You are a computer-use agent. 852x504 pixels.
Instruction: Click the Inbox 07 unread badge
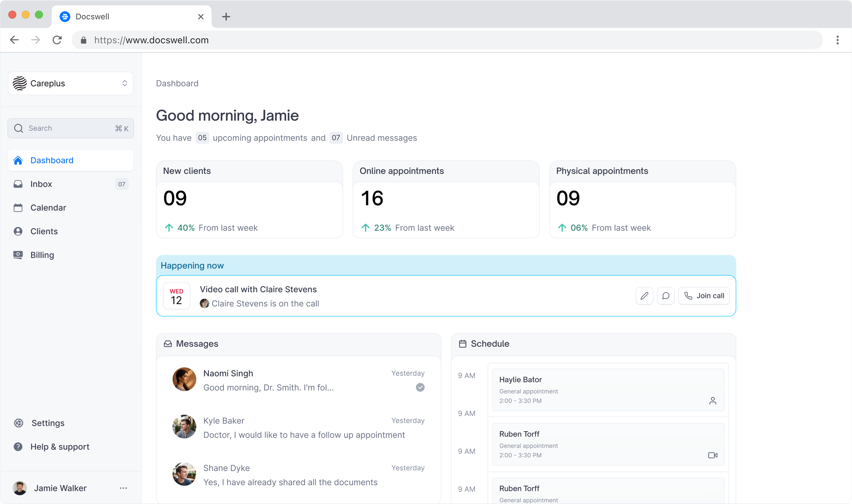[122, 184]
